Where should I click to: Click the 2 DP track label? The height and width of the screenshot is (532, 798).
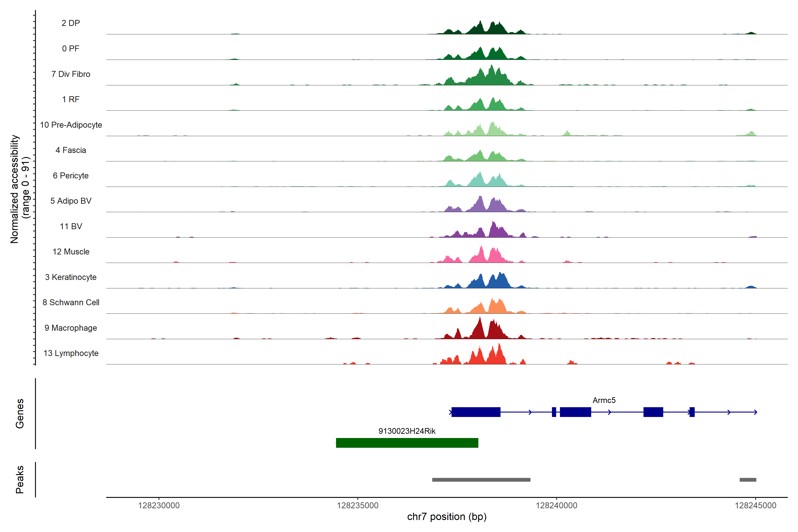click(70, 23)
